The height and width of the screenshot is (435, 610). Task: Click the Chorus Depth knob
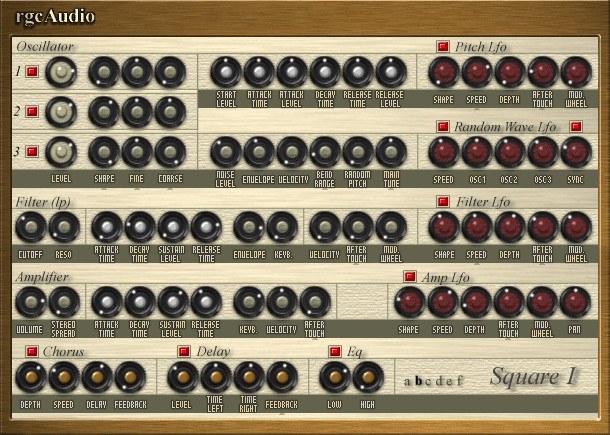[31, 377]
